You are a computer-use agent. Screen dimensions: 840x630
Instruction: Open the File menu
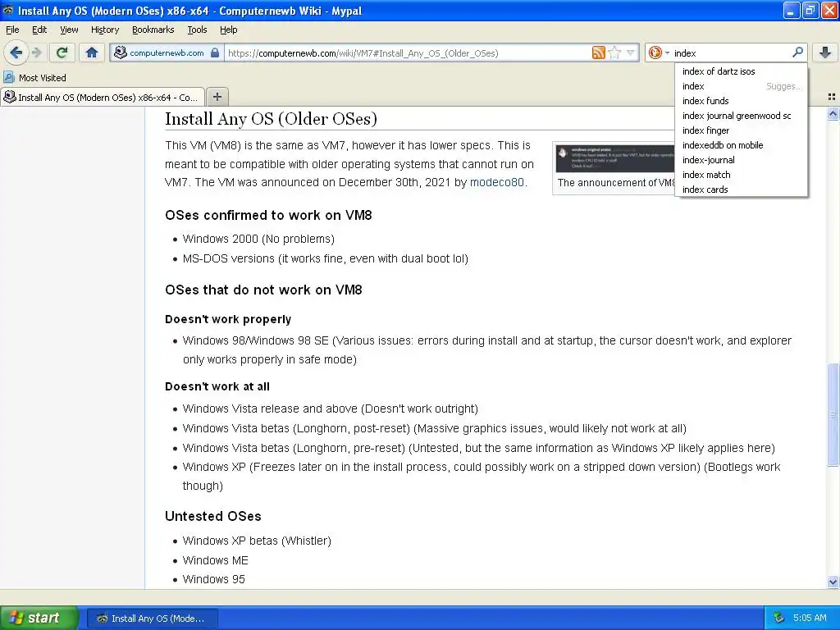pos(12,30)
